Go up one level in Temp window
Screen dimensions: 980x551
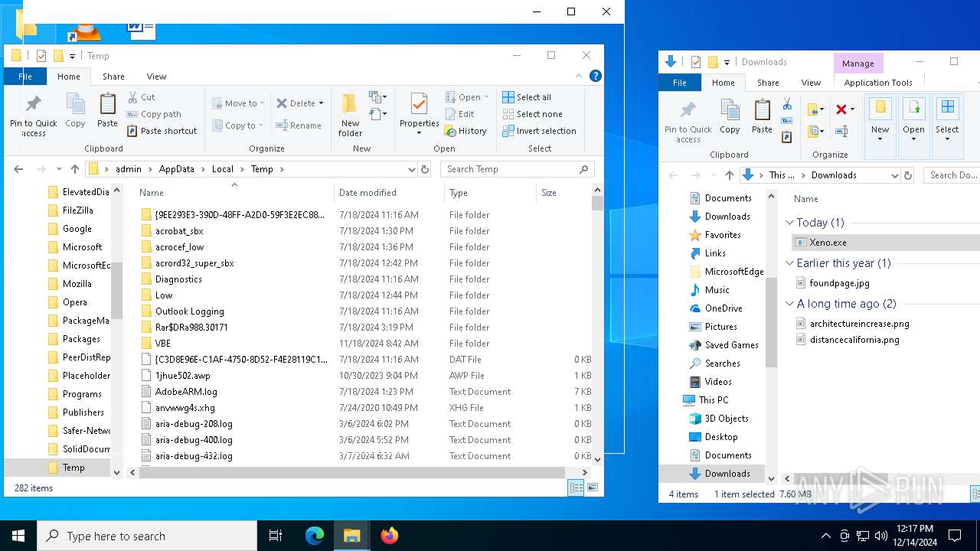pyautogui.click(x=75, y=169)
